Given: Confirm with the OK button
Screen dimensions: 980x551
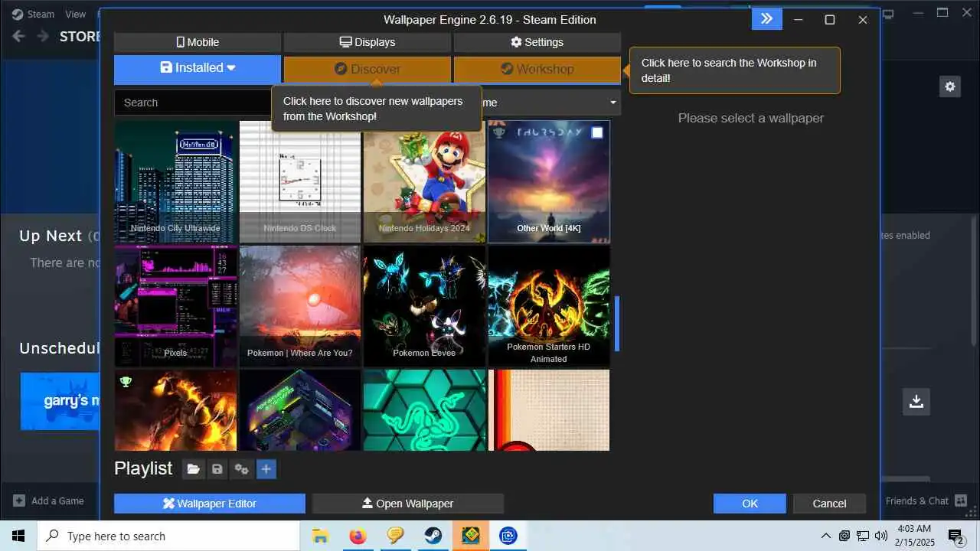Looking at the screenshot, I should coord(750,504).
